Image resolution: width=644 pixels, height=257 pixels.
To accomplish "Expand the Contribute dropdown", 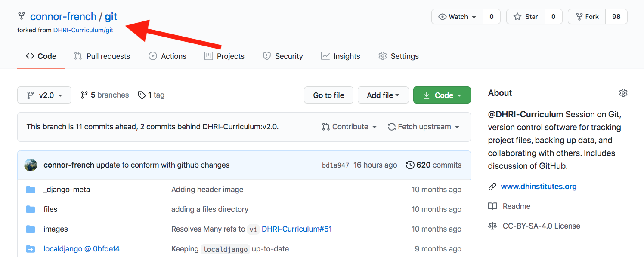I will pos(350,127).
